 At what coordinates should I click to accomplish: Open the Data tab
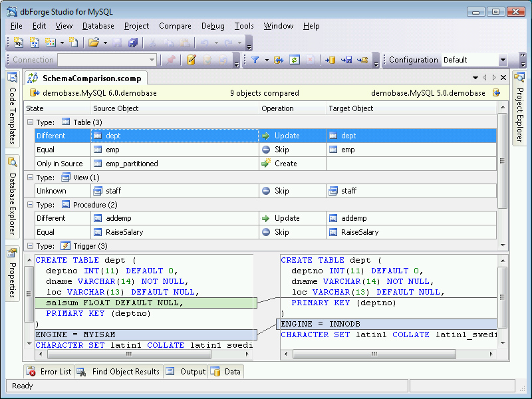(x=226, y=372)
